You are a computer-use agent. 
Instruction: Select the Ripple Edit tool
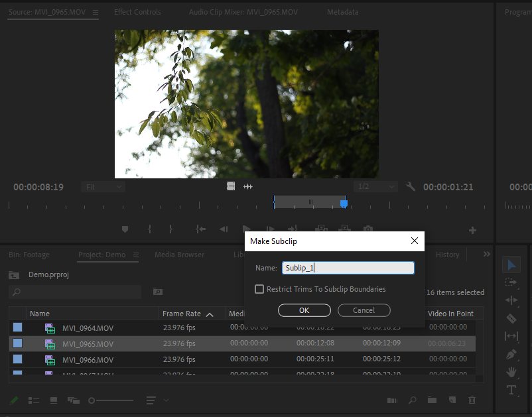511,300
